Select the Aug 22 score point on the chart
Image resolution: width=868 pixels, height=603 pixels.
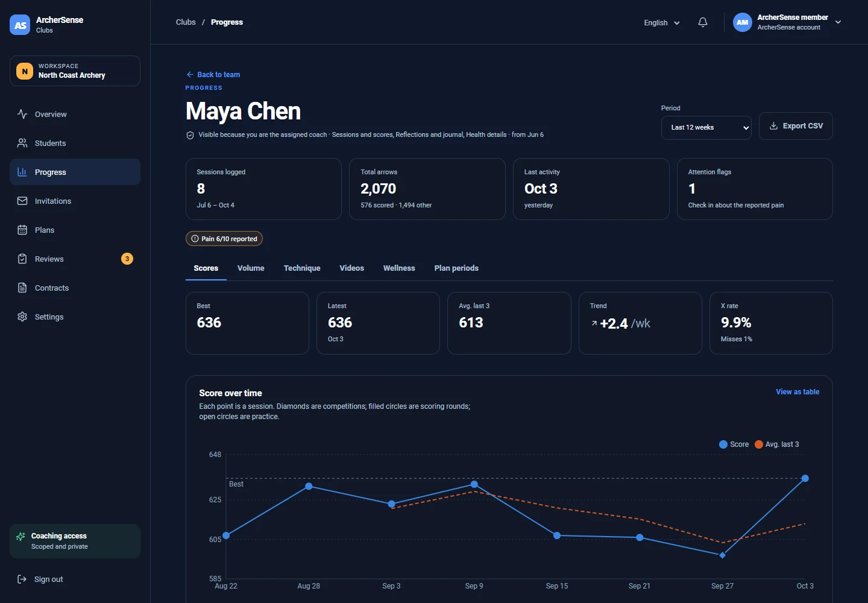(x=226, y=535)
